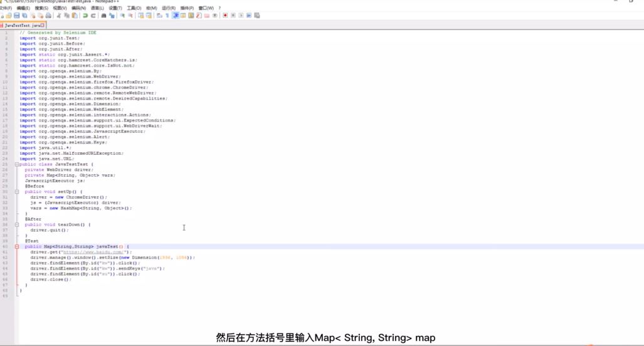Click the Cut scissors icon
The image size is (644, 346).
tap(59, 16)
